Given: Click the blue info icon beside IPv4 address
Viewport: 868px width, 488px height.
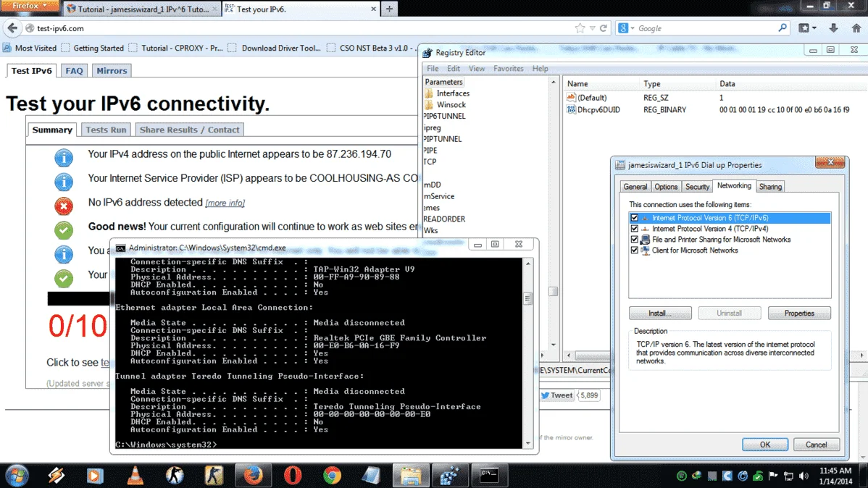Looking at the screenshot, I should pyautogui.click(x=64, y=158).
